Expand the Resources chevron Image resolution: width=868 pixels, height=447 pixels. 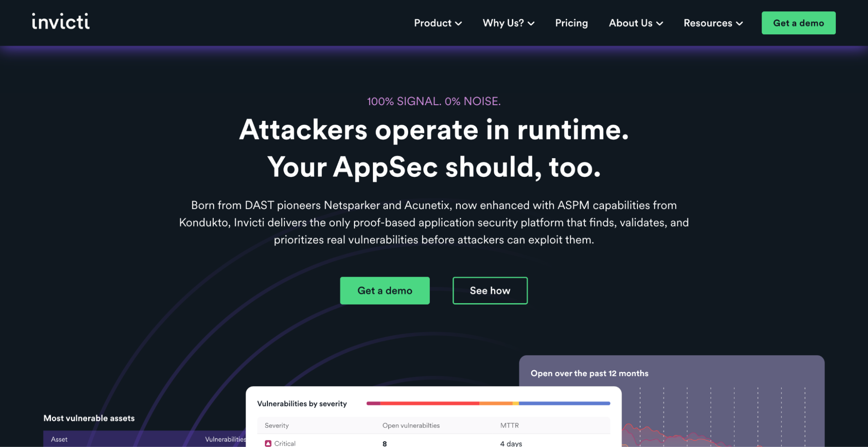click(x=739, y=24)
